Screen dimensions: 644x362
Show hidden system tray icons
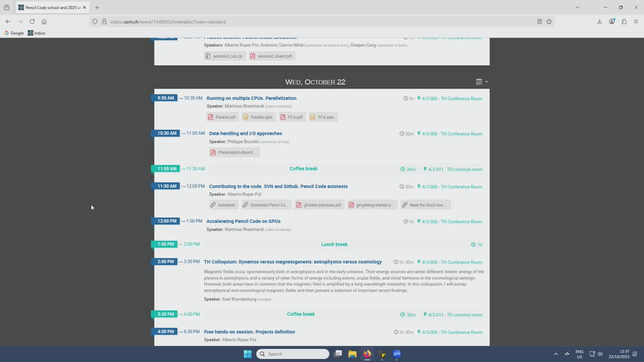tap(556, 354)
